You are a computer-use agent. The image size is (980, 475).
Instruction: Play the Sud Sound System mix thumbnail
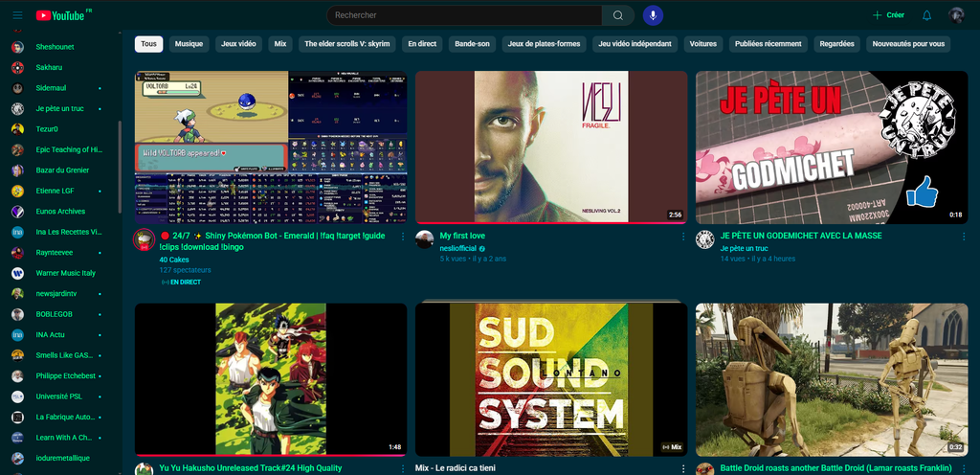click(x=550, y=379)
